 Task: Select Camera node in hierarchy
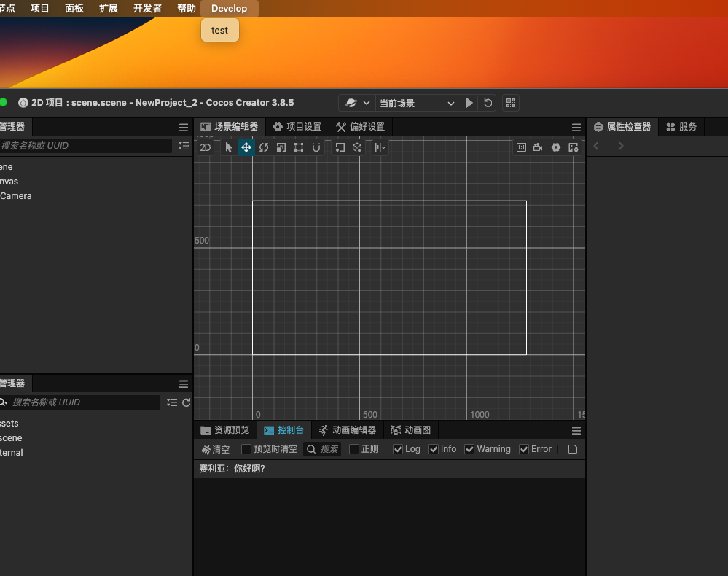16,196
